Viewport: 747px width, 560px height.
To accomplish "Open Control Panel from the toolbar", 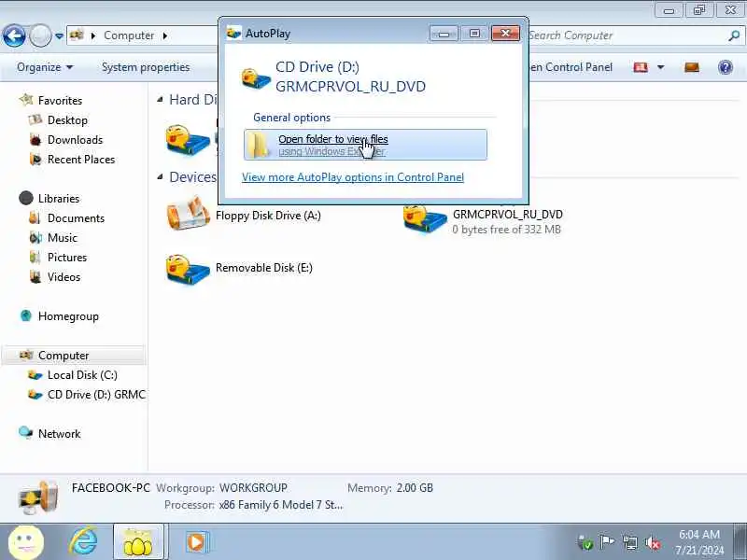I will (571, 67).
